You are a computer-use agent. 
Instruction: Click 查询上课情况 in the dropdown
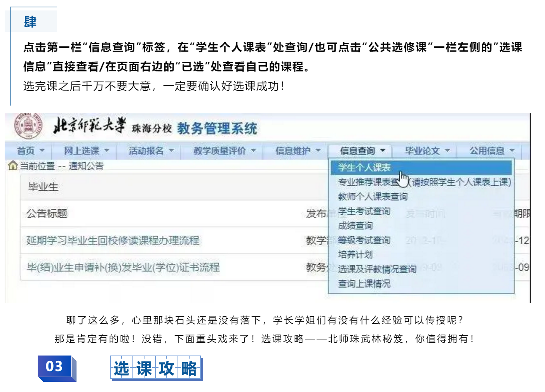tap(364, 284)
